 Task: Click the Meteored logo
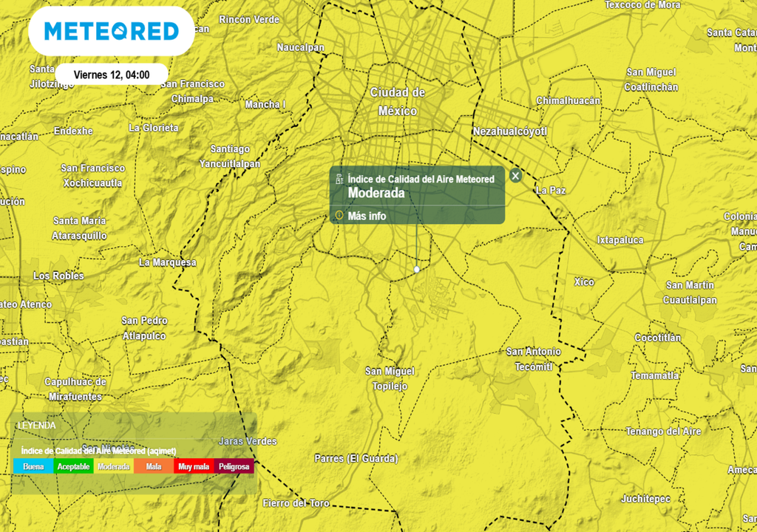coord(112,31)
